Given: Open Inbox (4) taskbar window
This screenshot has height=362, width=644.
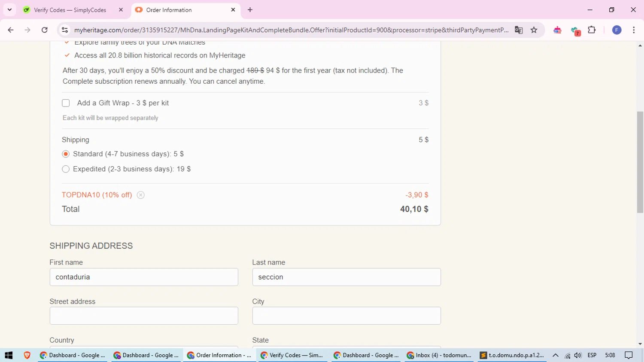Looking at the screenshot, I should coord(439,355).
